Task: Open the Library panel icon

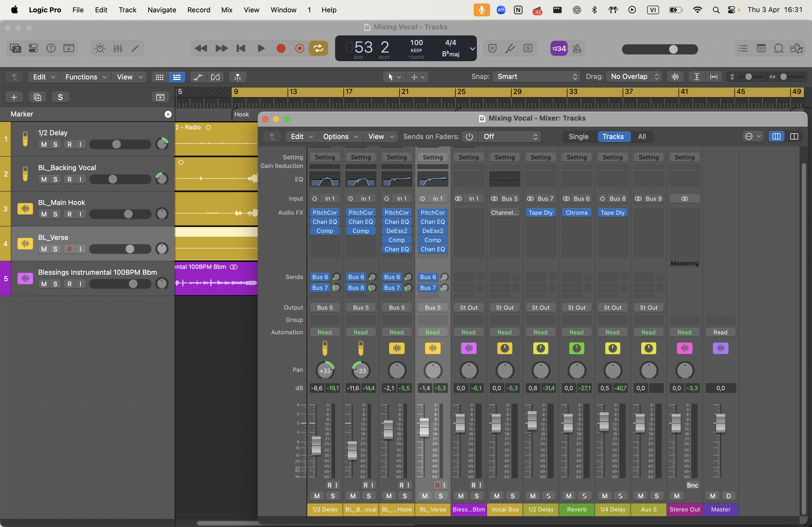Action: 15,48
